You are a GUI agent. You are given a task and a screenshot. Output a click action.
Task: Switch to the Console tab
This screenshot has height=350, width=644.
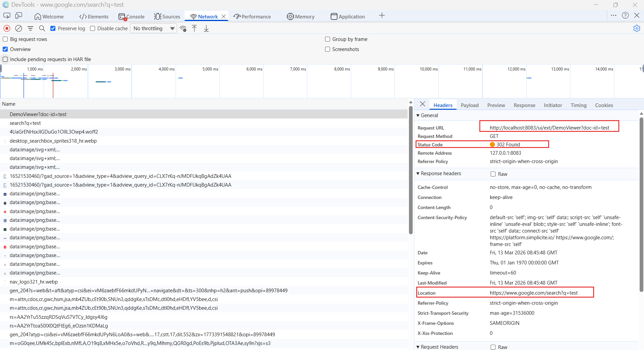(x=132, y=16)
